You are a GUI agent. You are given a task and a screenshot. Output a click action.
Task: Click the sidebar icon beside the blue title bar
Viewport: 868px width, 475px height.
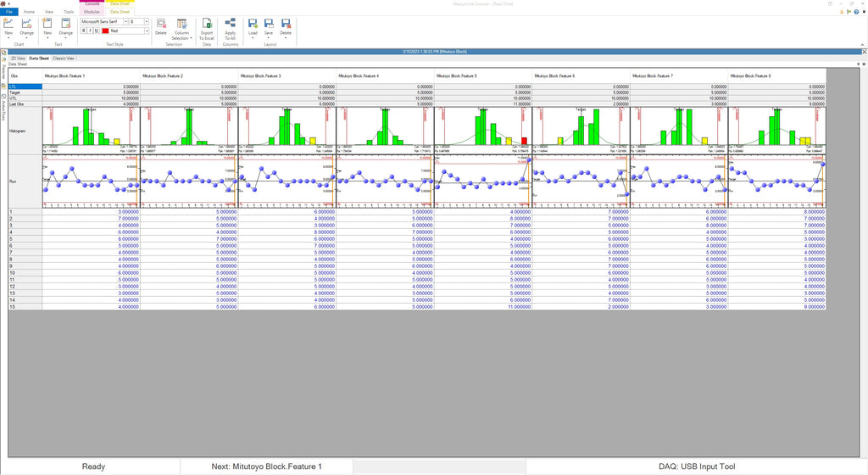(x=3, y=52)
